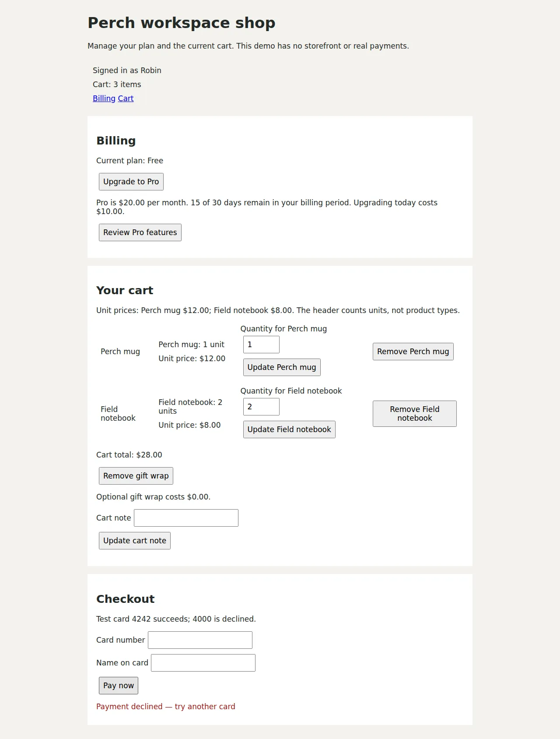This screenshot has height=739, width=560.
Task: Submit payment with Pay now
Action: (x=119, y=686)
